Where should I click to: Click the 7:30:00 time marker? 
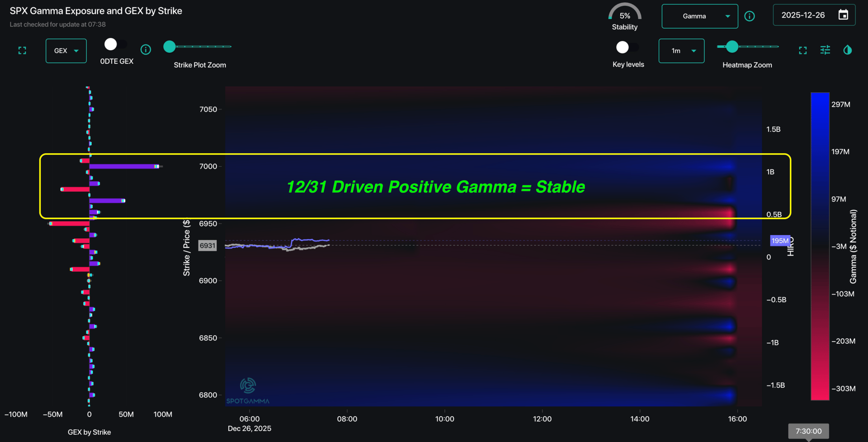click(808, 431)
